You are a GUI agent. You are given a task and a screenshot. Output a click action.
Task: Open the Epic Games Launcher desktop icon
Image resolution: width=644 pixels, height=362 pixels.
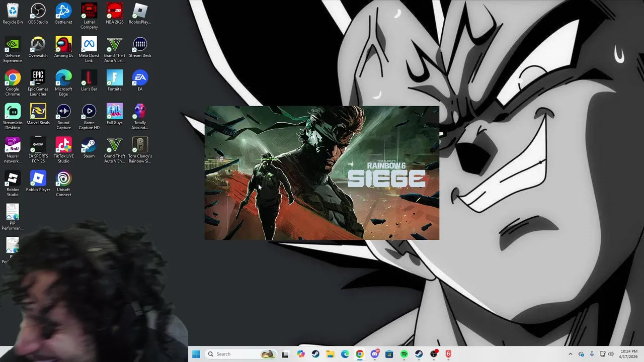point(38,83)
